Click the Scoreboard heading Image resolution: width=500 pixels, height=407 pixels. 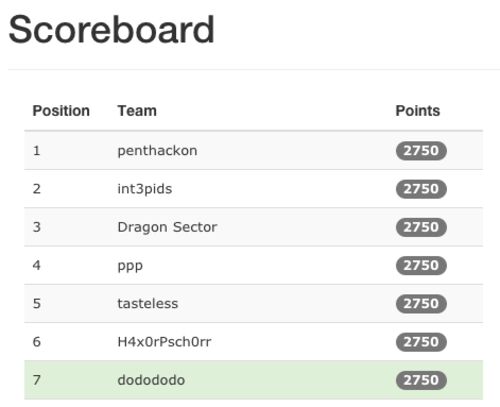(x=111, y=30)
